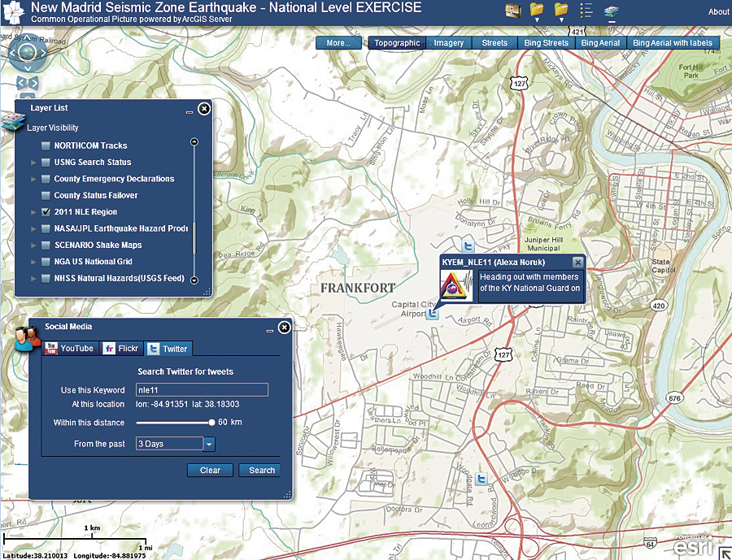Open the YouTube tab in Social Media
Viewport: 732px width, 560px height.
71,348
